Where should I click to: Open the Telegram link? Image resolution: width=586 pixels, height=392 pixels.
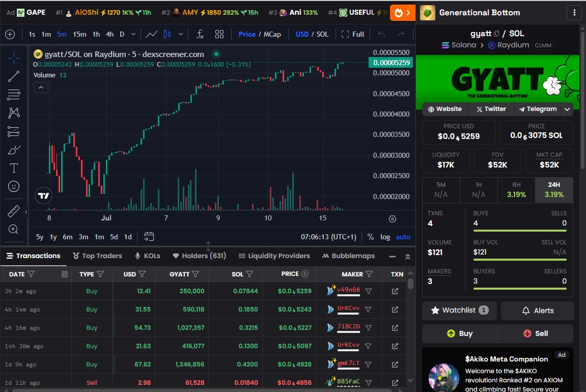pos(538,109)
